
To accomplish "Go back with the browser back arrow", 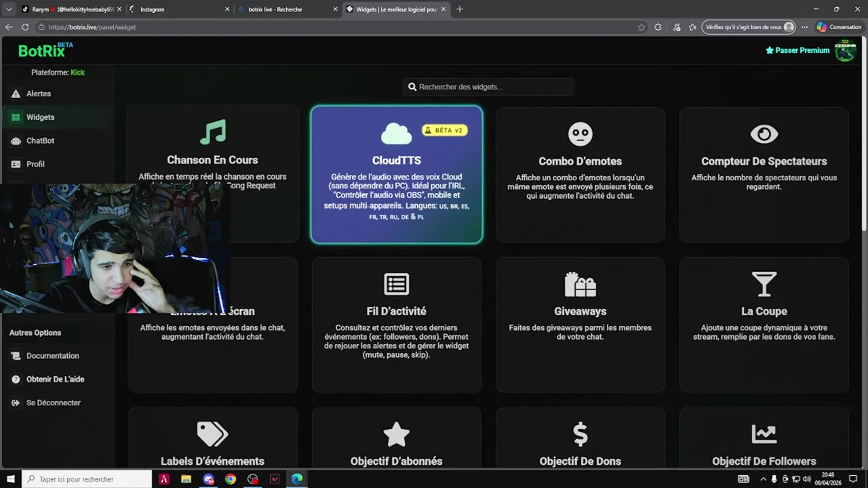I will click(x=9, y=27).
